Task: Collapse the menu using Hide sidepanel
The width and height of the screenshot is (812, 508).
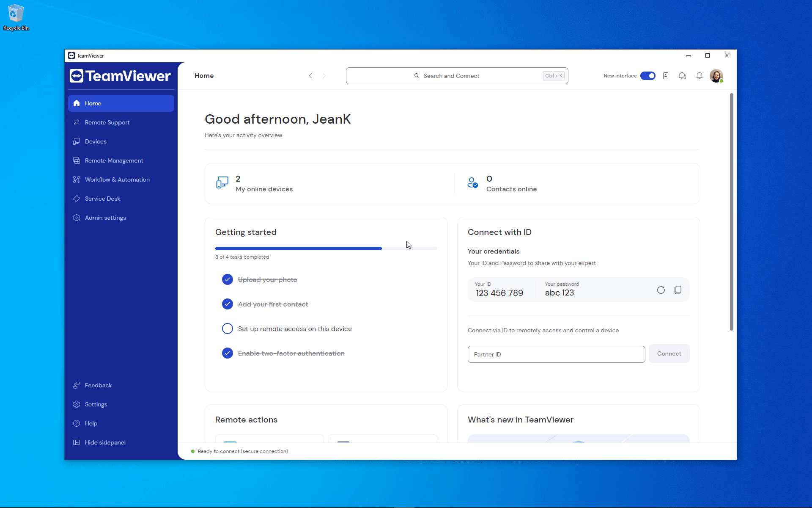Action: pyautogui.click(x=105, y=442)
